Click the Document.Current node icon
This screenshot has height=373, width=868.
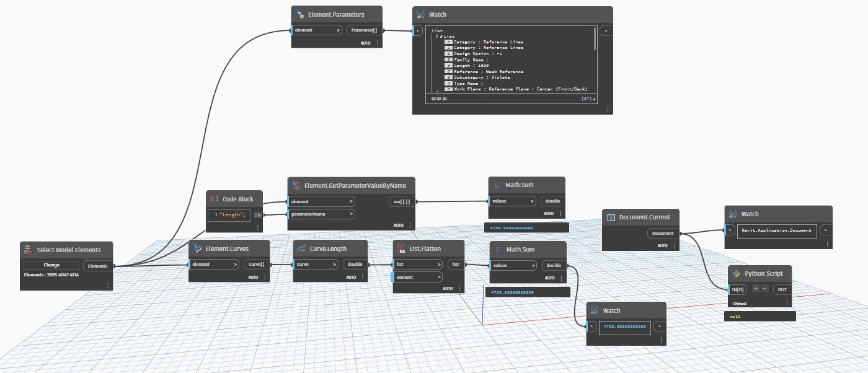point(611,217)
